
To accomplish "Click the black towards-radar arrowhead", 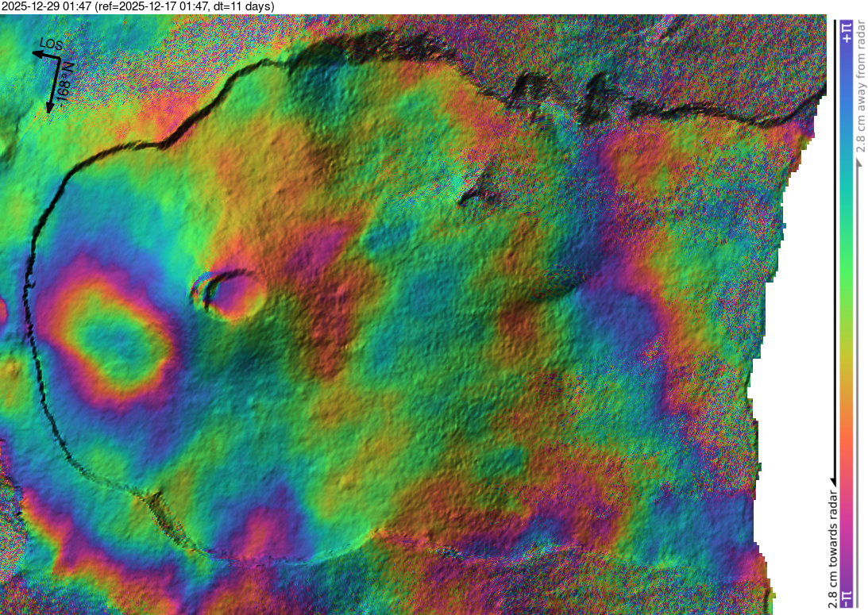I will pos(835,481).
